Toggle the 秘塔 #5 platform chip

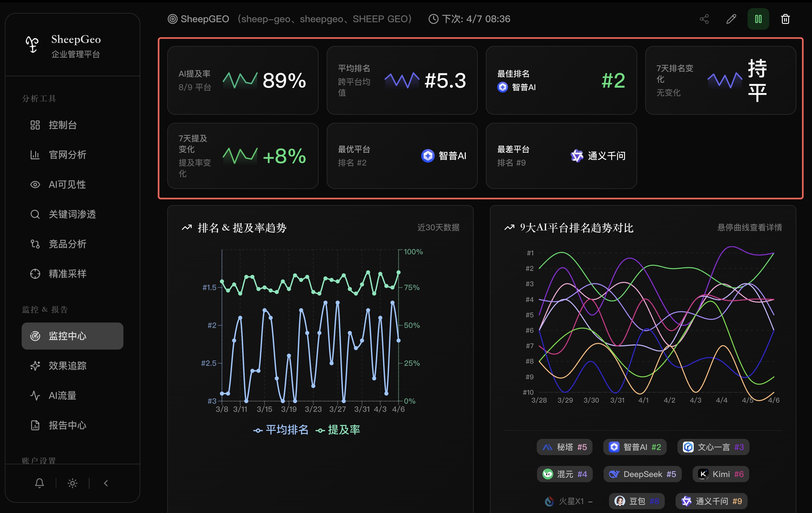pos(565,447)
